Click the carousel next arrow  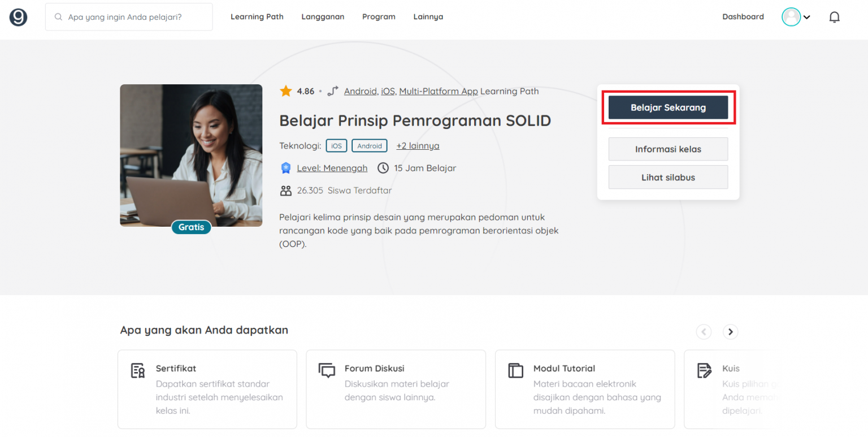(731, 332)
